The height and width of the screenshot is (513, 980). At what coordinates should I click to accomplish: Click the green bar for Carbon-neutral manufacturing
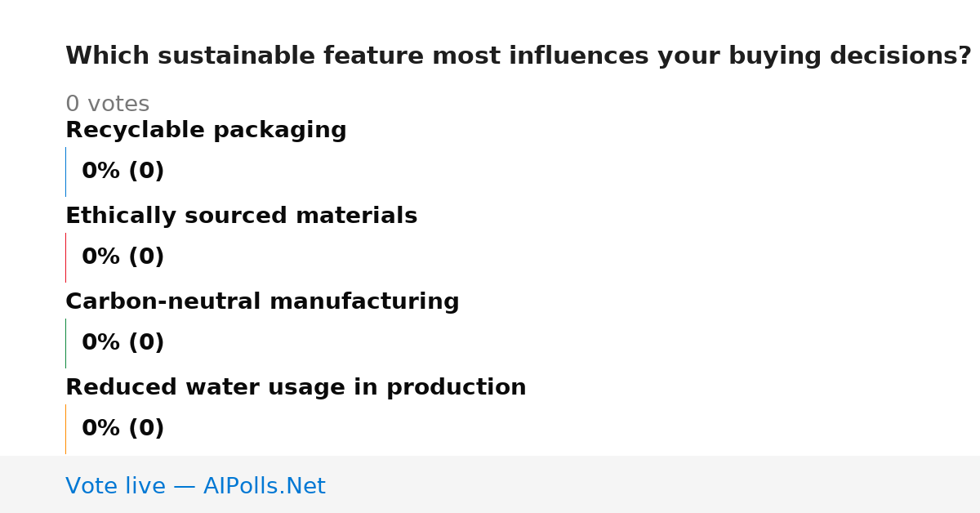[x=65, y=343]
